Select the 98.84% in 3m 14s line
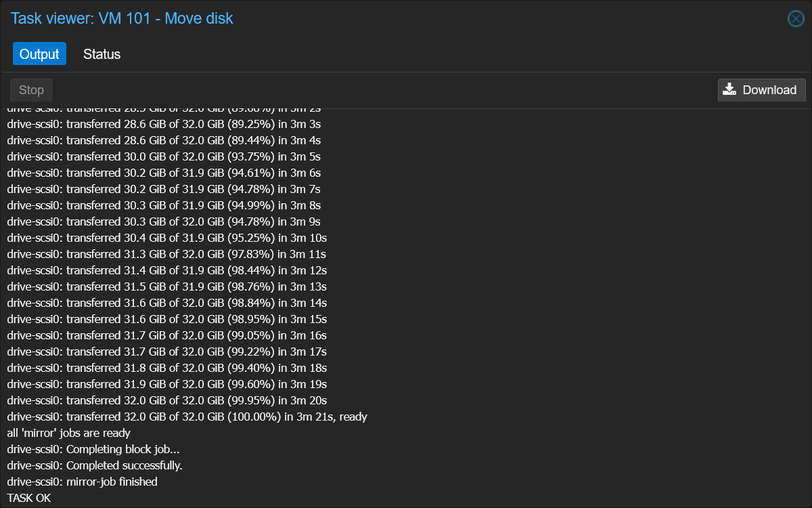Image resolution: width=812 pixels, height=508 pixels. coord(167,303)
